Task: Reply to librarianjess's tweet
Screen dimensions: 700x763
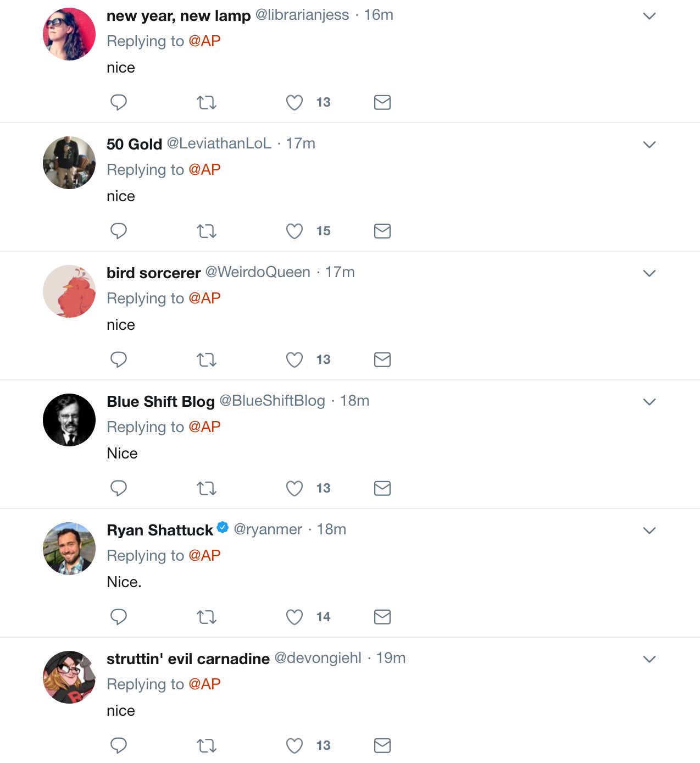Action: point(119,102)
